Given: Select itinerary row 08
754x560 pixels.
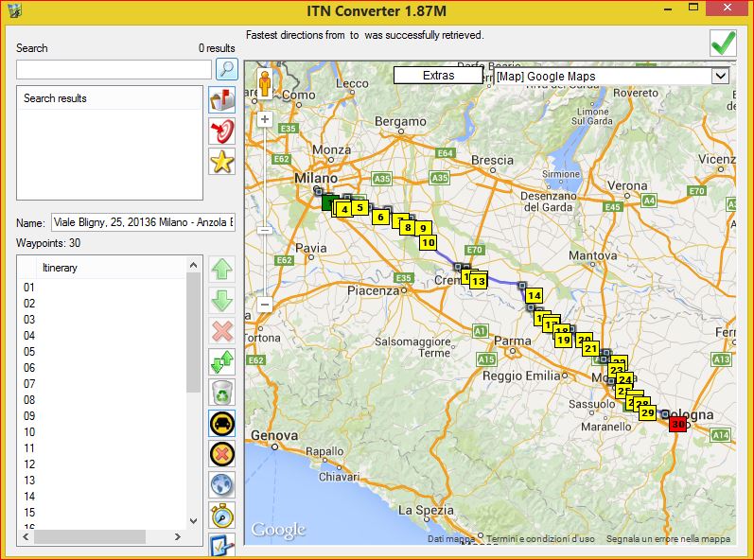Looking at the screenshot, I should click(x=102, y=400).
